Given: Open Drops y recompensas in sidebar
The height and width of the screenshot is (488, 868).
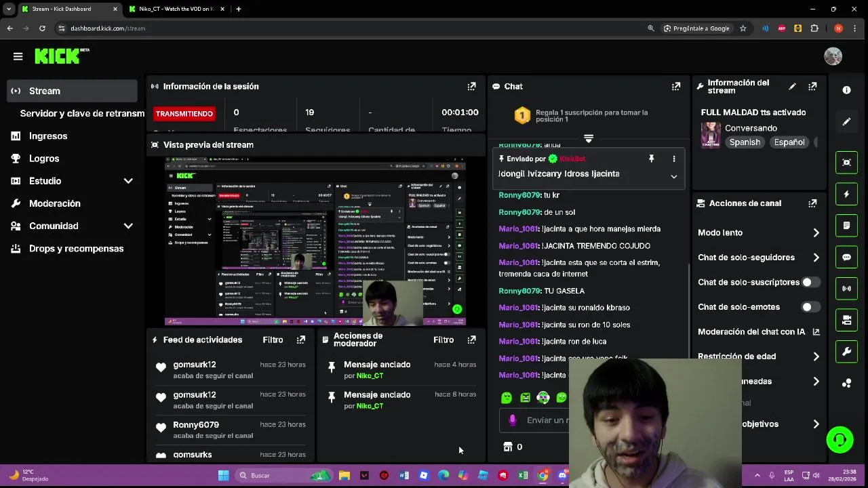Looking at the screenshot, I should pos(76,249).
